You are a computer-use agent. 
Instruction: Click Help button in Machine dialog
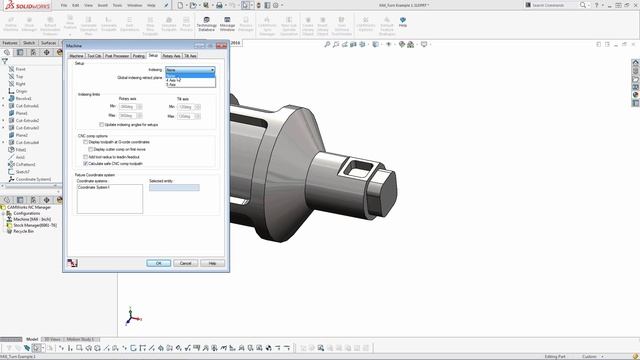(212, 263)
